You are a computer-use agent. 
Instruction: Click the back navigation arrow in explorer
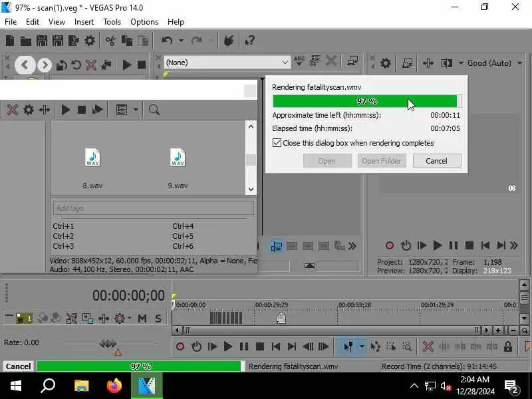[x=25, y=65]
